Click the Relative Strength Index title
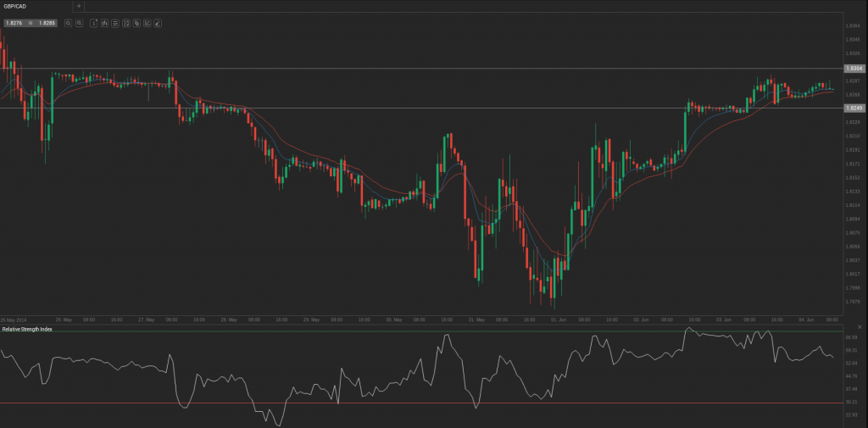 (27, 329)
